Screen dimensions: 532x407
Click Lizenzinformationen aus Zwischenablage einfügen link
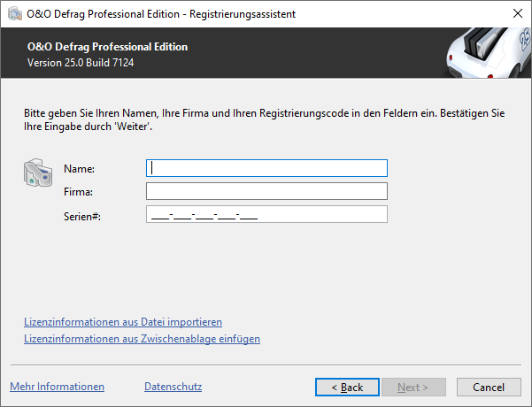click(x=142, y=339)
